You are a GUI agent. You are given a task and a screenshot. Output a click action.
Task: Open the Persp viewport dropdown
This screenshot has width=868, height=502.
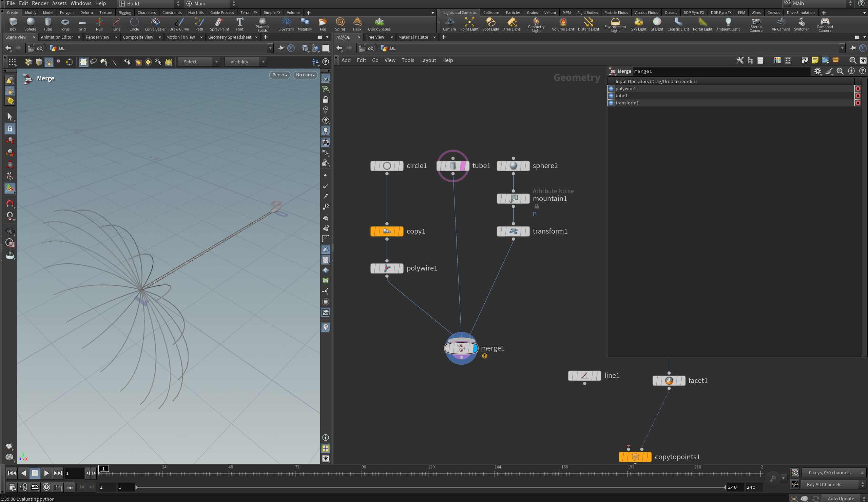pos(279,75)
